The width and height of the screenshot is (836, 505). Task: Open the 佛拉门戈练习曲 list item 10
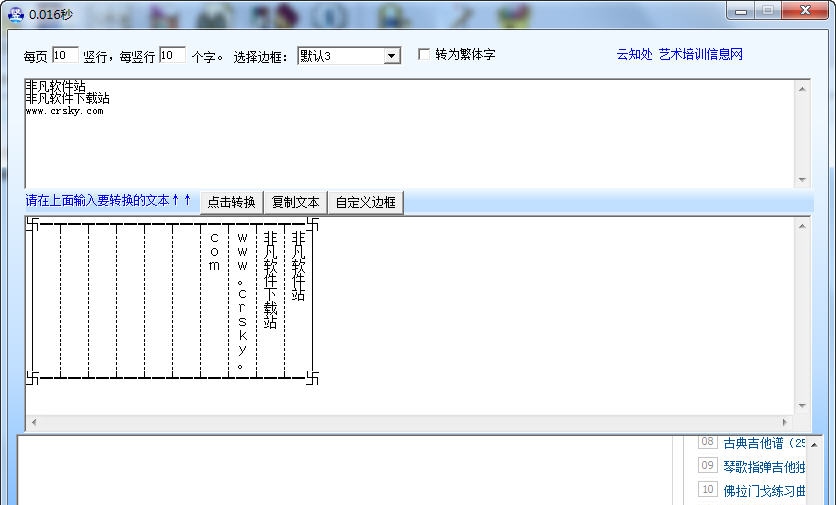[752, 490]
